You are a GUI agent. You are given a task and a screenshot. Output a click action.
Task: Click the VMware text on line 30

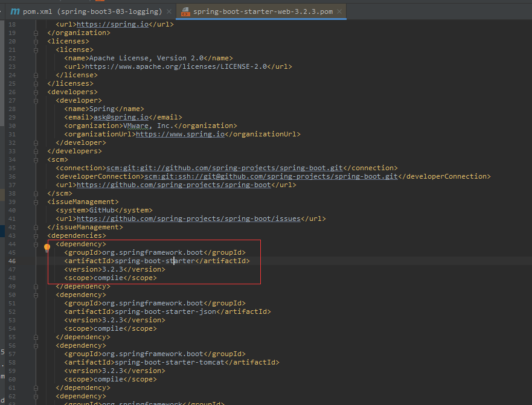coord(136,126)
